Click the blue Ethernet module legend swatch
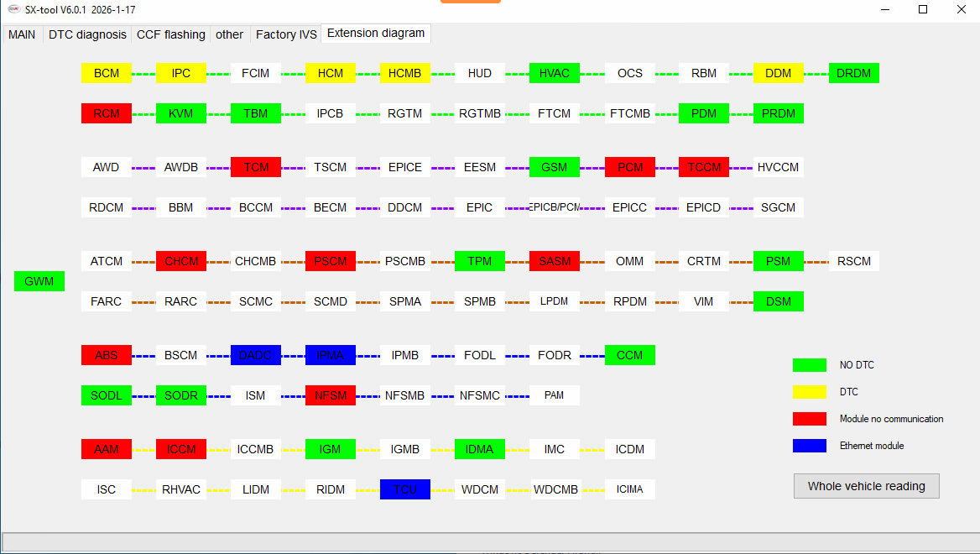The height and width of the screenshot is (554, 980). (x=810, y=446)
